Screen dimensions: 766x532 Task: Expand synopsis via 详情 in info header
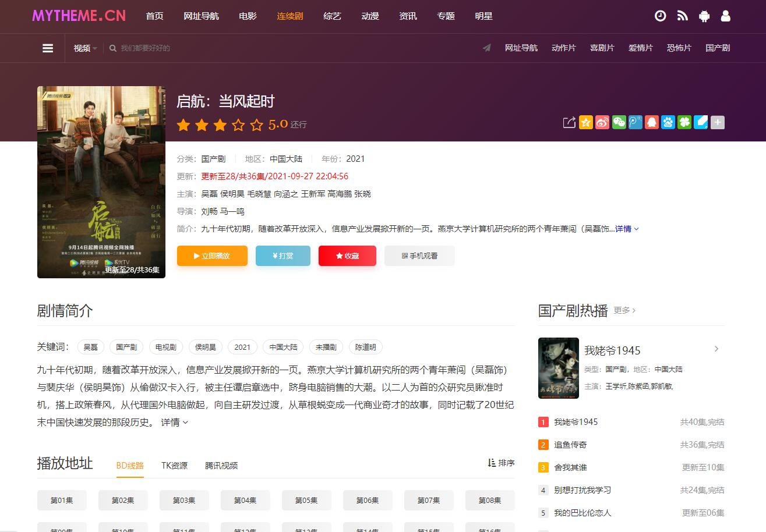point(627,229)
